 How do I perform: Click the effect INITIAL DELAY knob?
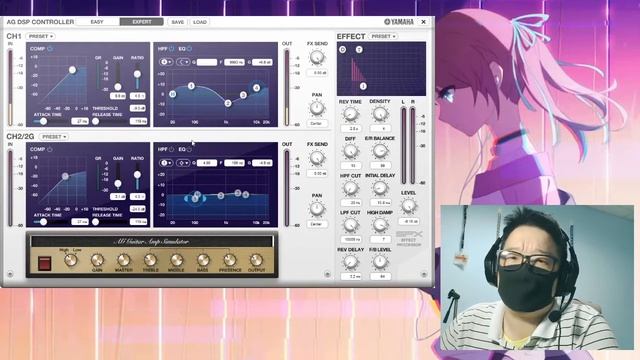380,189
